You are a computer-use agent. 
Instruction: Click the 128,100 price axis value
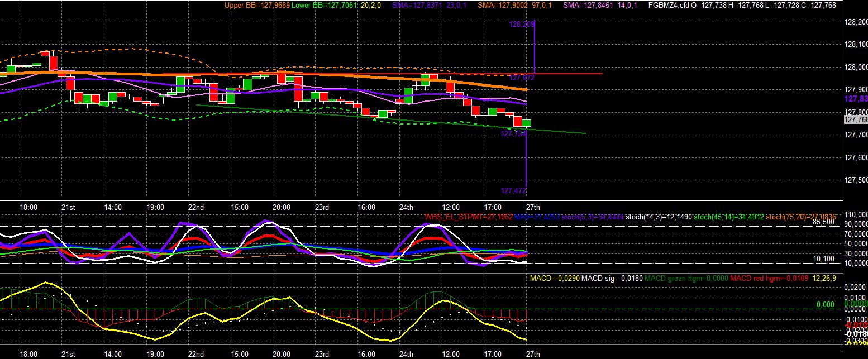[x=856, y=44]
